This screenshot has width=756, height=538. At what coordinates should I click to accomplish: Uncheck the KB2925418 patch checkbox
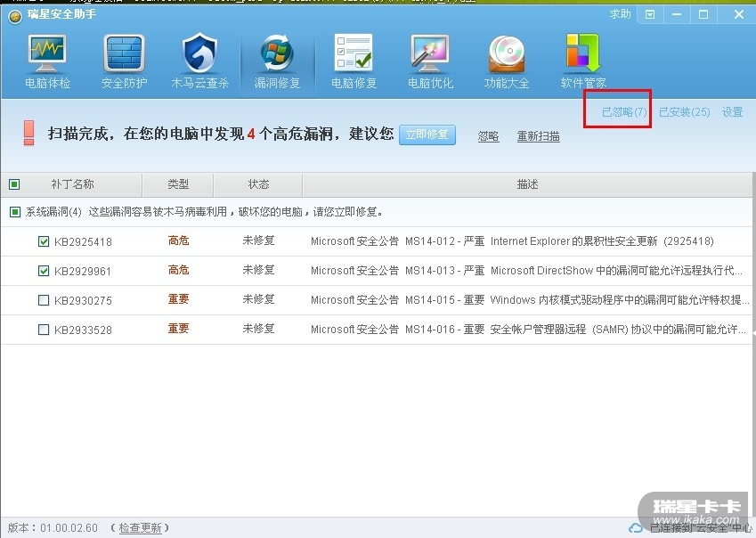[x=44, y=241]
